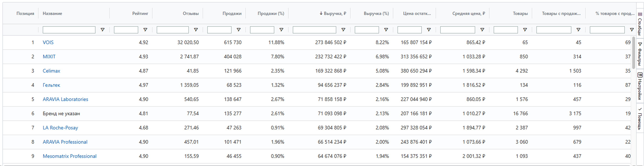Open the VOIS brand link
This screenshot has height=166, width=644.
coord(48,42)
